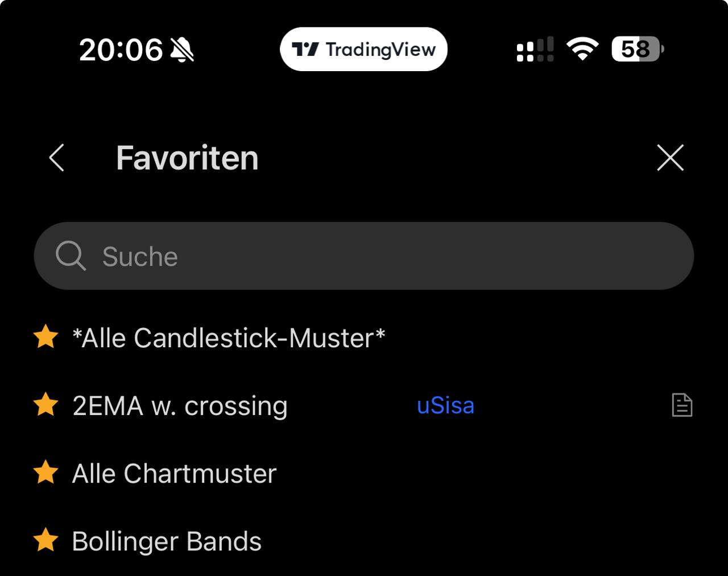Tap the cellular signal strength icon
Viewport: 728px width, 576px height.
[x=535, y=49]
